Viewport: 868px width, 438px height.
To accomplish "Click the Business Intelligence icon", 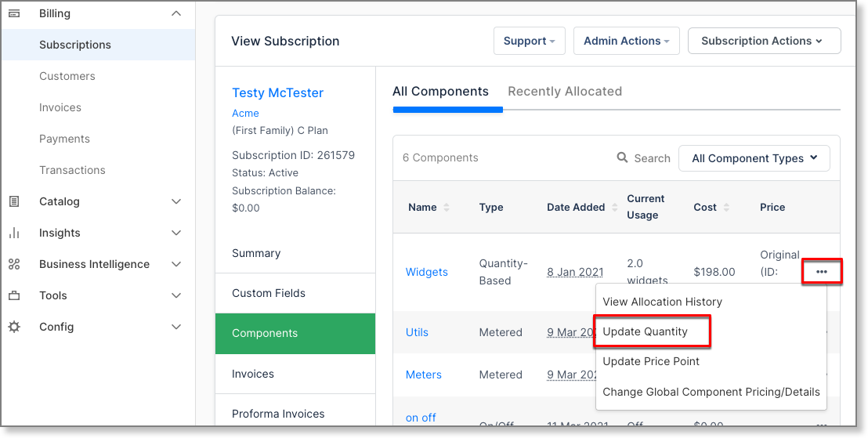I will pyautogui.click(x=14, y=264).
